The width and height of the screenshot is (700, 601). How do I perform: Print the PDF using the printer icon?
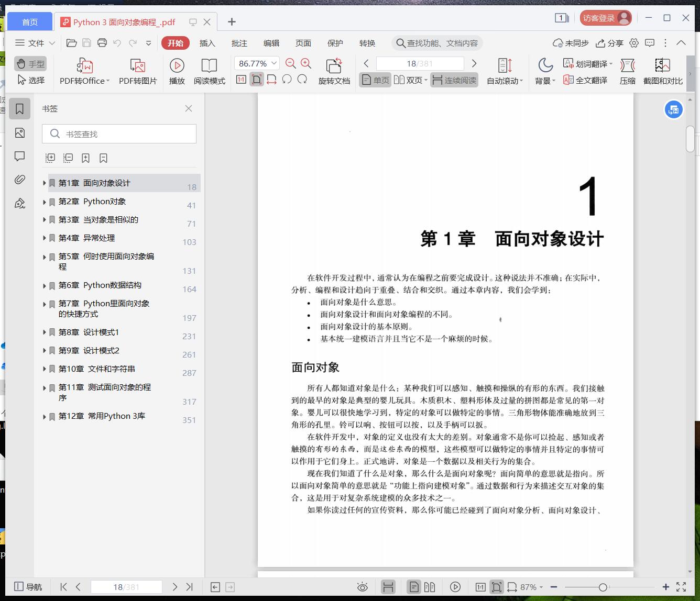point(102,43)
